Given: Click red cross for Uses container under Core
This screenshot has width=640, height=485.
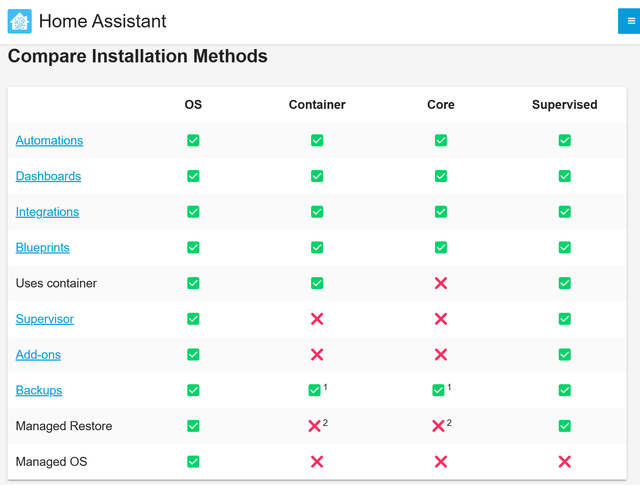Looking at the screenshot, I should point(440,284).
